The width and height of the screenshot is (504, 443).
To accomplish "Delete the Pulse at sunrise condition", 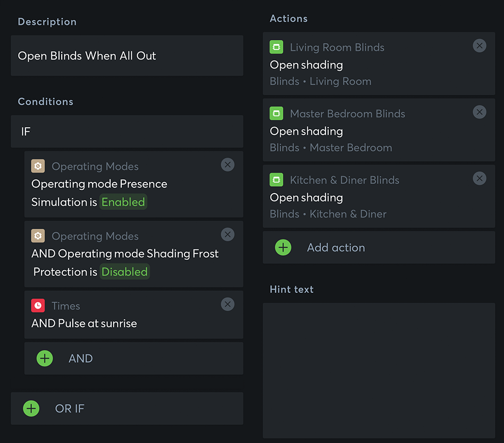I will (228, 304).
